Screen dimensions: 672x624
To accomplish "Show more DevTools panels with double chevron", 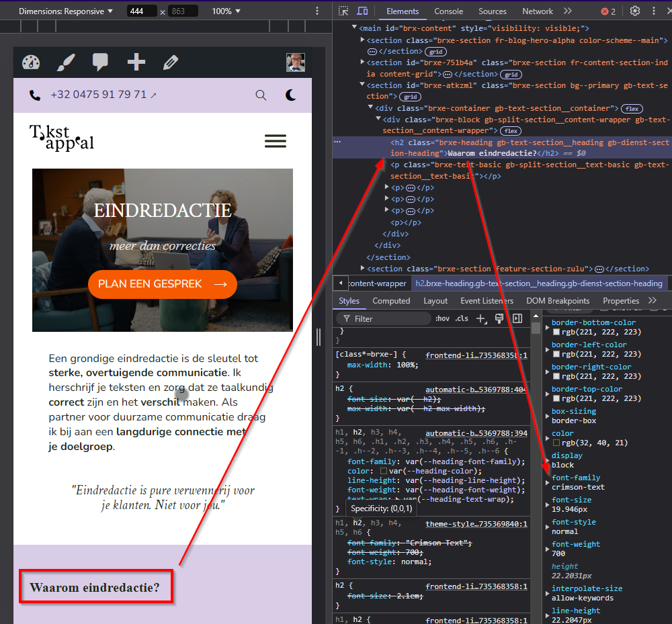I will [x=568, y=11].
